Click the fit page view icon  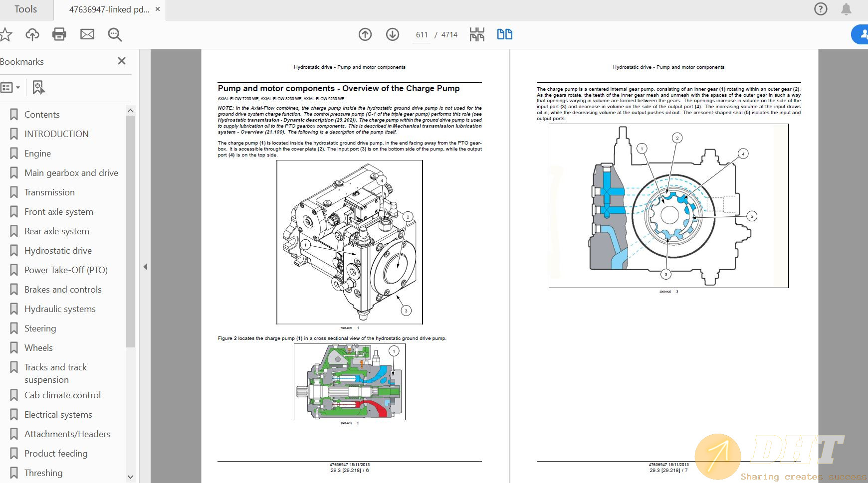477,34
